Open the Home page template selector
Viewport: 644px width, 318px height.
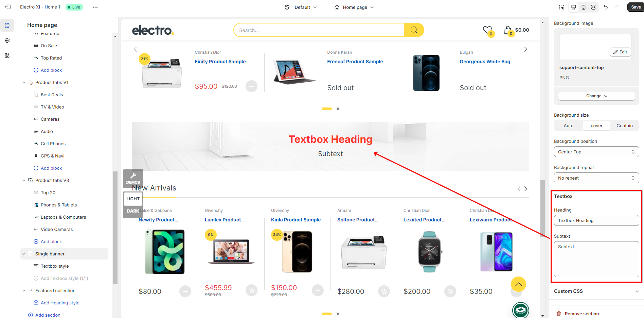point(354,7)
